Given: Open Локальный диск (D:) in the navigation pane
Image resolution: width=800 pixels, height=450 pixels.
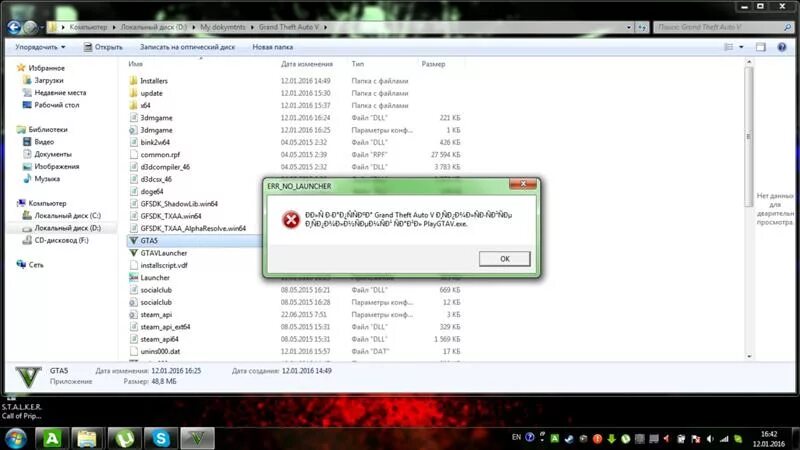Looking at the screenshot, I should pyautogui.click(x=67, y=228).
